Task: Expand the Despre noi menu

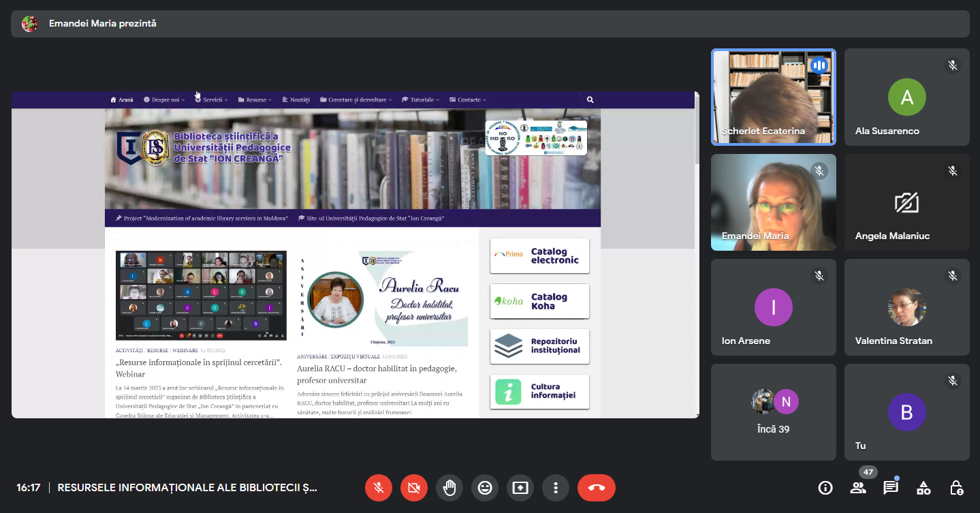Action: (x=164, y=100)
